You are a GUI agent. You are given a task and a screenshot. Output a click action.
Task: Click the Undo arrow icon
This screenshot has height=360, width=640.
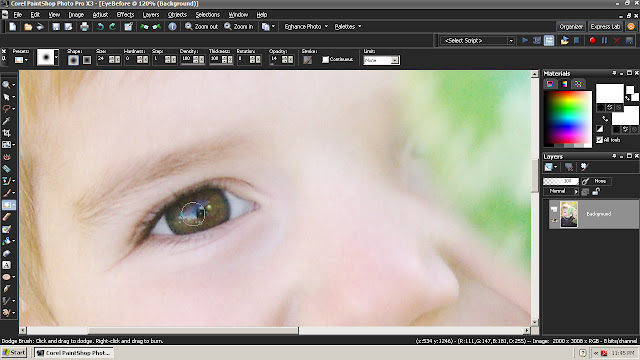pos(100,27)
